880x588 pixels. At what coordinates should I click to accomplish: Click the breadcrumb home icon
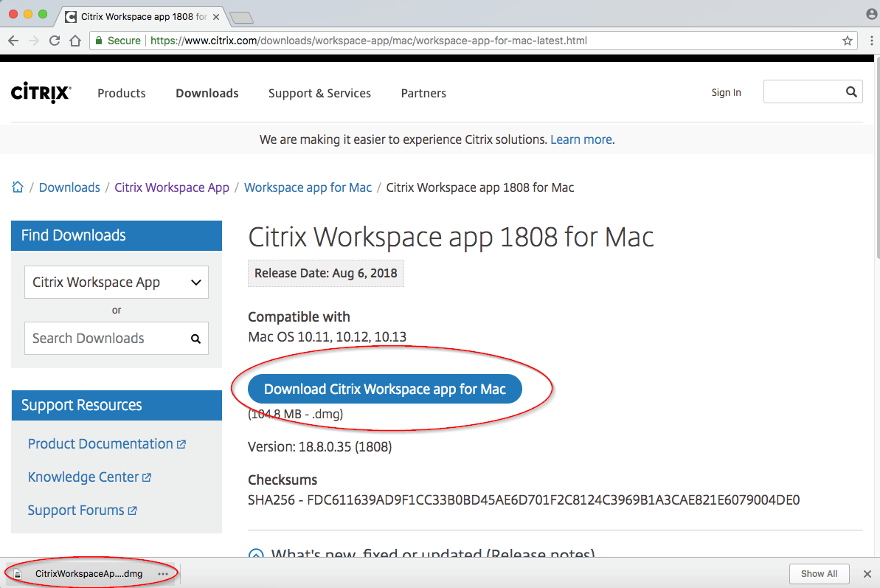point(18,187)
